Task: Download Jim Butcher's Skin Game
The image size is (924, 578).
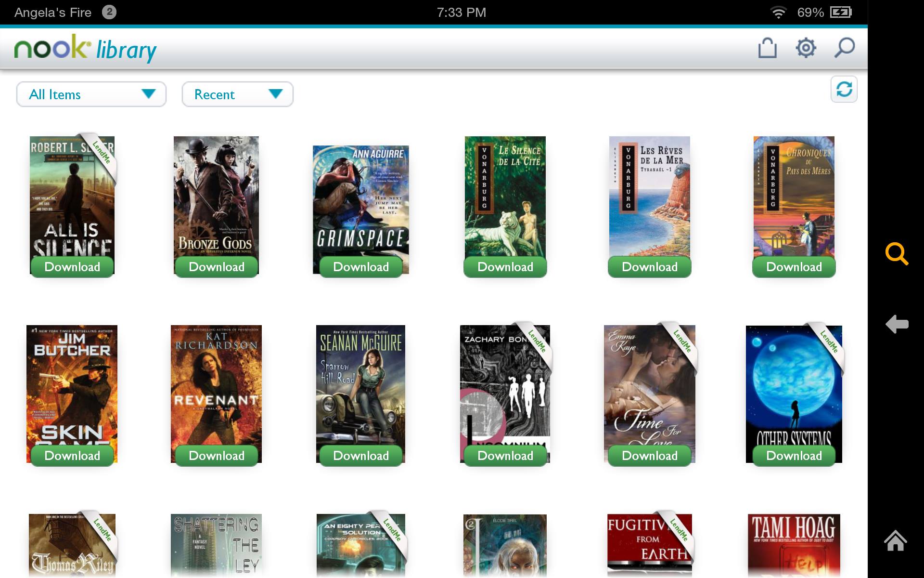Action: pyautogui.click(x=72, y=456)
